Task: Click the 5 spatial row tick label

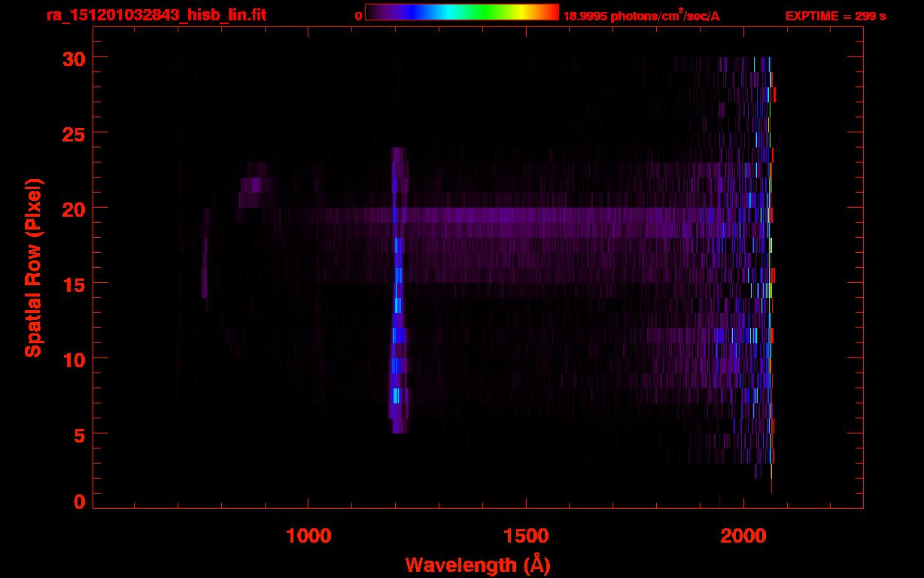Action: click(x=80, y=434)
